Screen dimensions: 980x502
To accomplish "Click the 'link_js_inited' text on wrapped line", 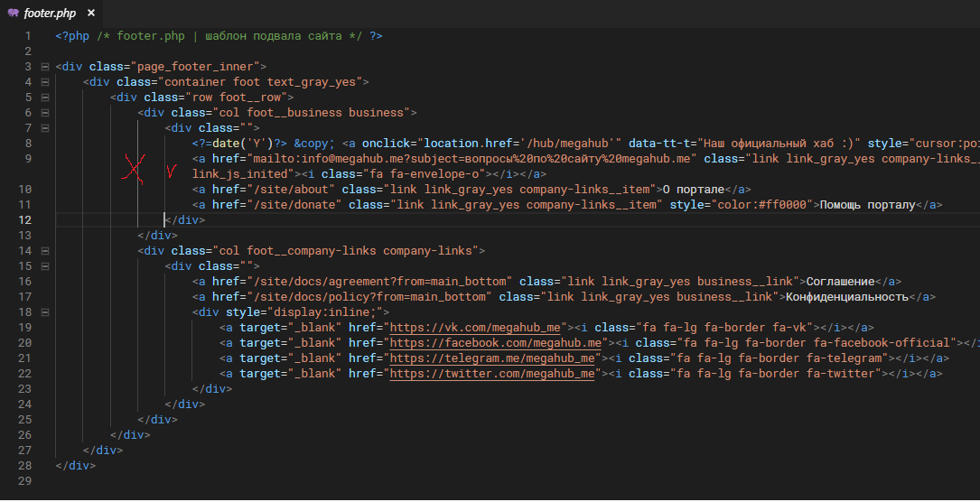I will click(x=239, y=173).
